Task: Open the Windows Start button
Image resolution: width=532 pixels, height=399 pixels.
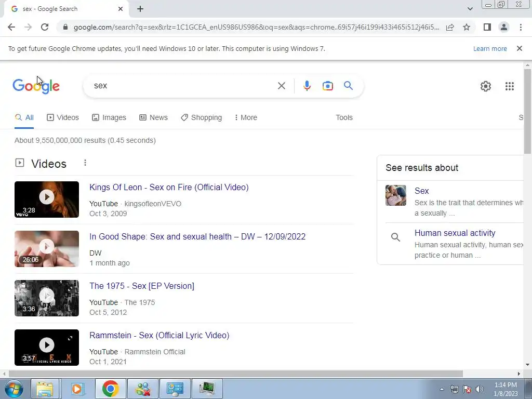Action: (14, 389)
